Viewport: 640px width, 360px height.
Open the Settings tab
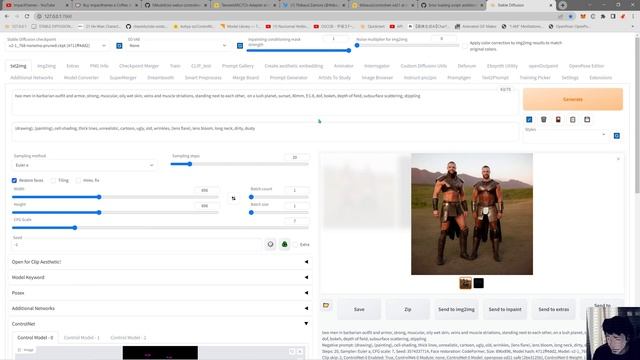(x=570, y=78)
